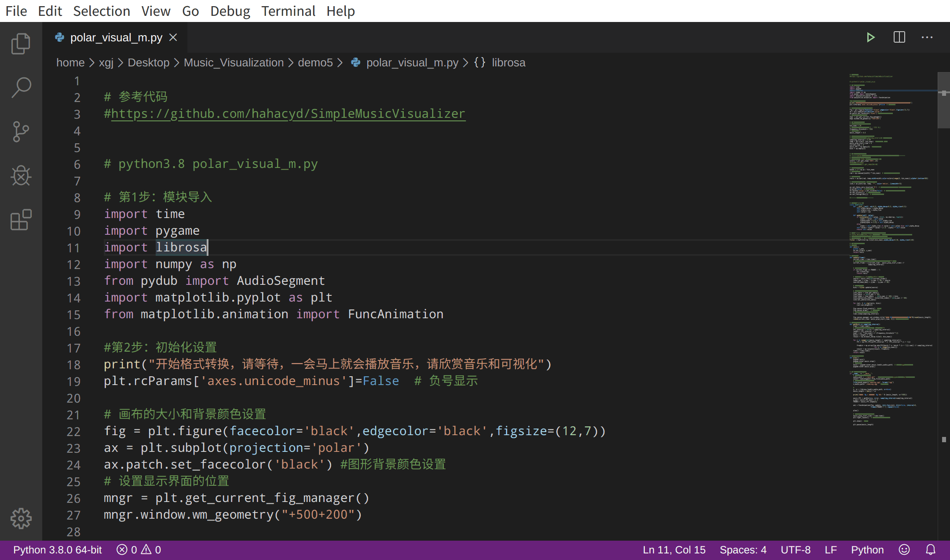Click the Debug icon in sidebar
The width and height of the screenshot is (950, 560).
20,176
